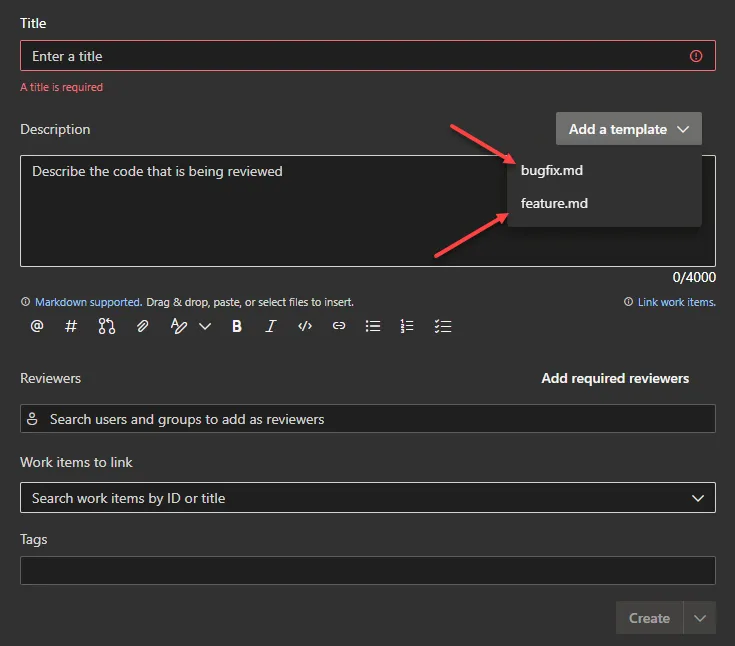735x646 pixels.
Task: Toggle italic formatting
Action: pos(271,326)
